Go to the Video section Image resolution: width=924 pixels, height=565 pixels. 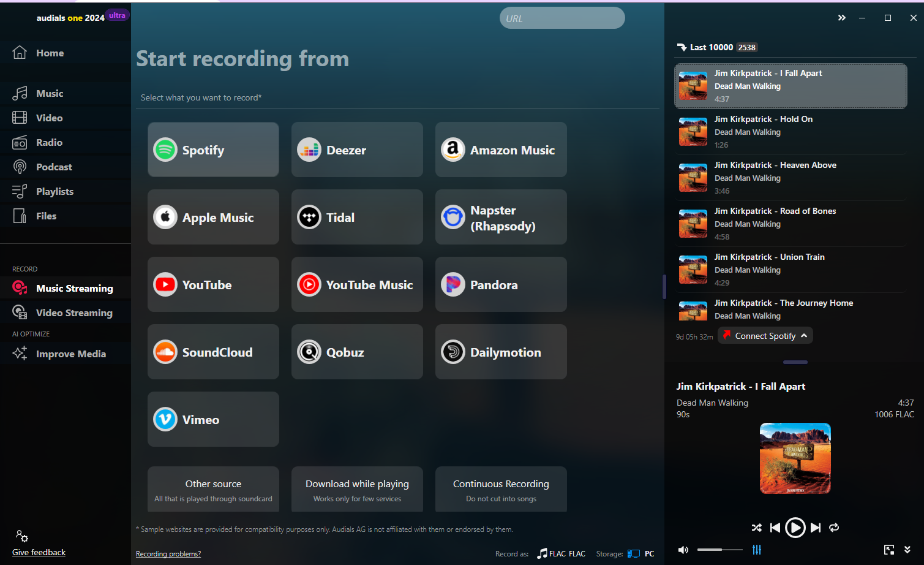[65, 118]
